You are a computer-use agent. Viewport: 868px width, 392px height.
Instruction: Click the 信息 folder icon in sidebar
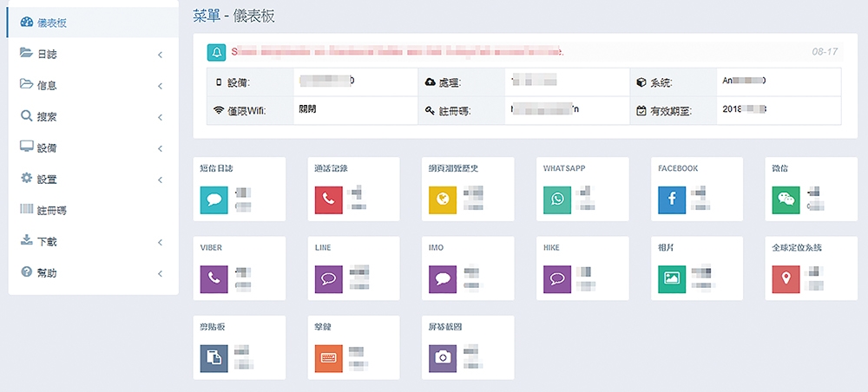pyautogui.click(x=27, y=84)
